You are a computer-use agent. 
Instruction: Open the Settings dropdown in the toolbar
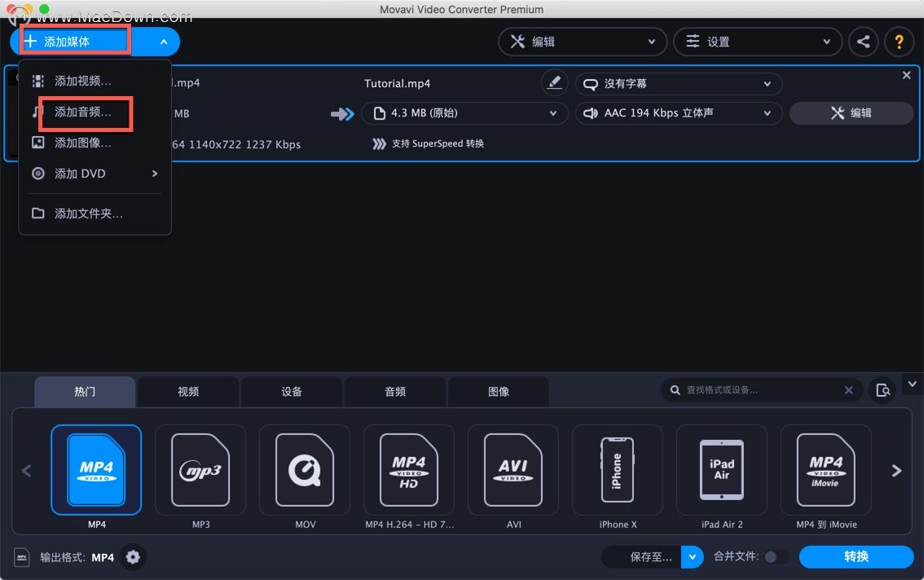757,42
